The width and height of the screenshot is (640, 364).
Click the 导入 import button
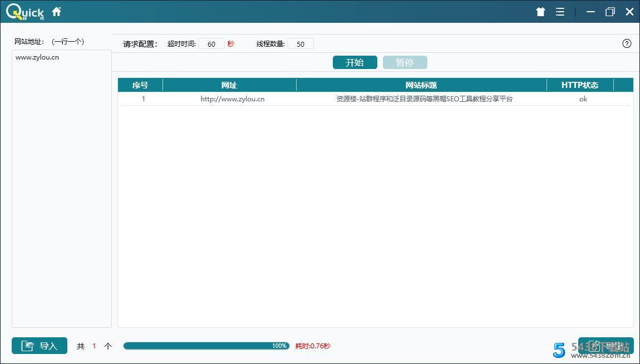(x=39, y=345)
